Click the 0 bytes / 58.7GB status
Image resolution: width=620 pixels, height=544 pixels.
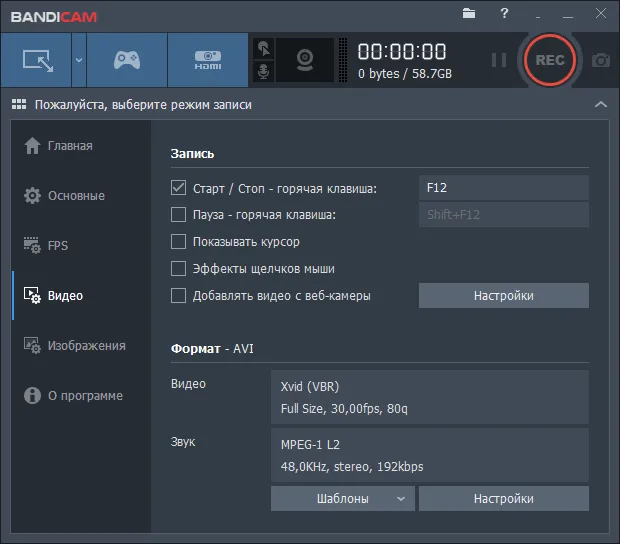coord(405,74)
